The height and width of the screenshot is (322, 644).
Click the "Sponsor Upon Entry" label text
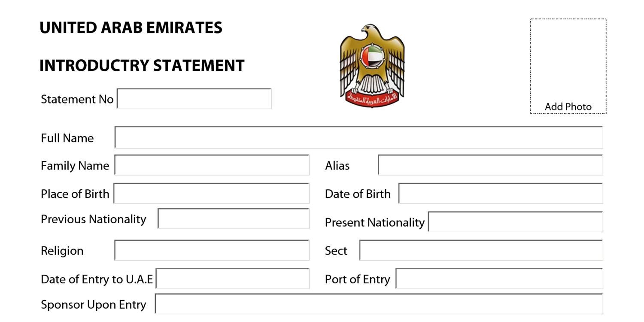[93, 305]
